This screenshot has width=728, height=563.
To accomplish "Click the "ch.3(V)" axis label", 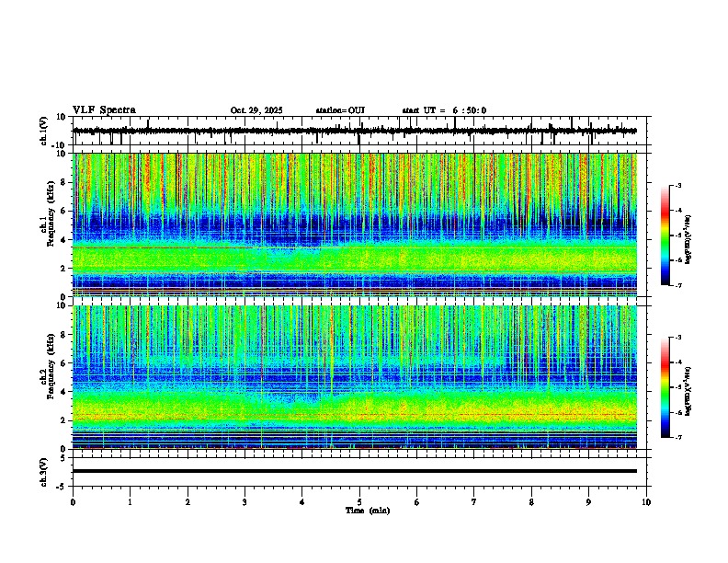I will [x=44, y=473].
